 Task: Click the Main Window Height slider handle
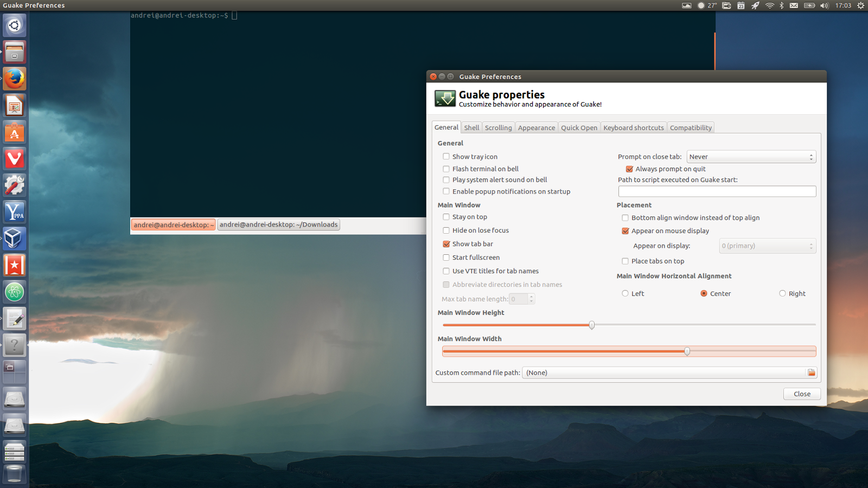click(x=592, y=325)
